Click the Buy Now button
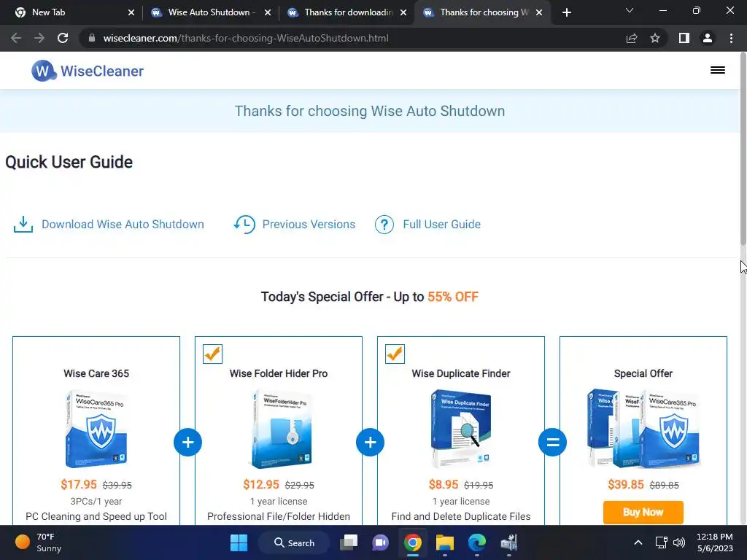The width and height of the screenshot is (747, 560). [x=643, y=513]
